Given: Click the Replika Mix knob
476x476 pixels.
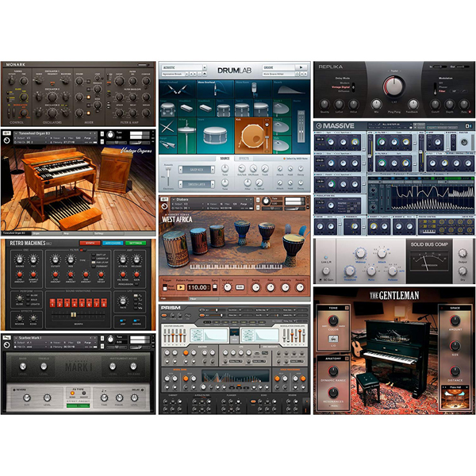Looking at the screenshot, I should click(376, 104).
